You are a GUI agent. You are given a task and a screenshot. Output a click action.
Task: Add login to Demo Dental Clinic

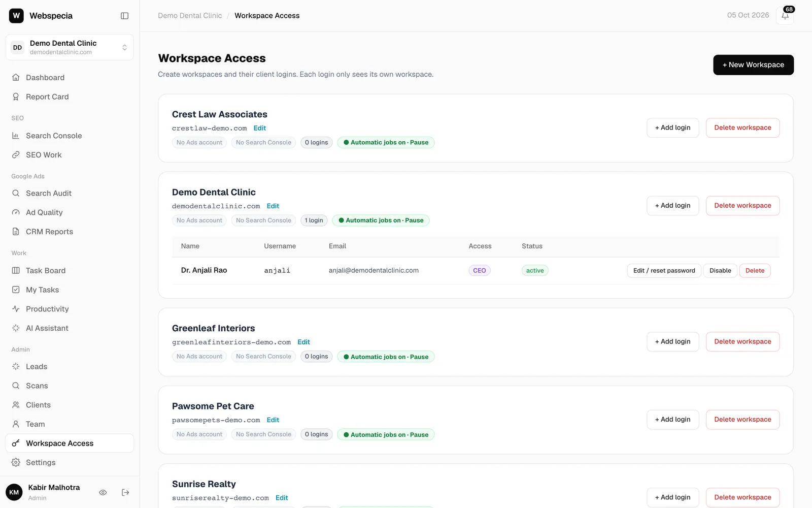coord(672,206)
